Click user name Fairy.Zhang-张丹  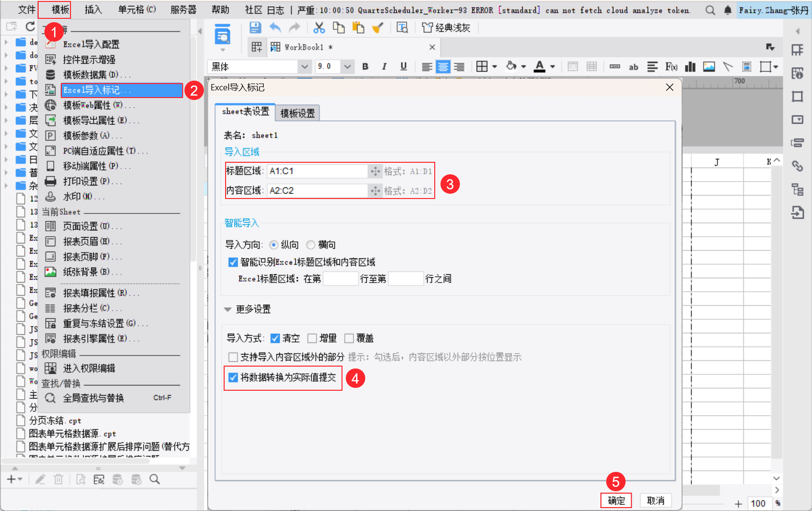pos(774,10)
